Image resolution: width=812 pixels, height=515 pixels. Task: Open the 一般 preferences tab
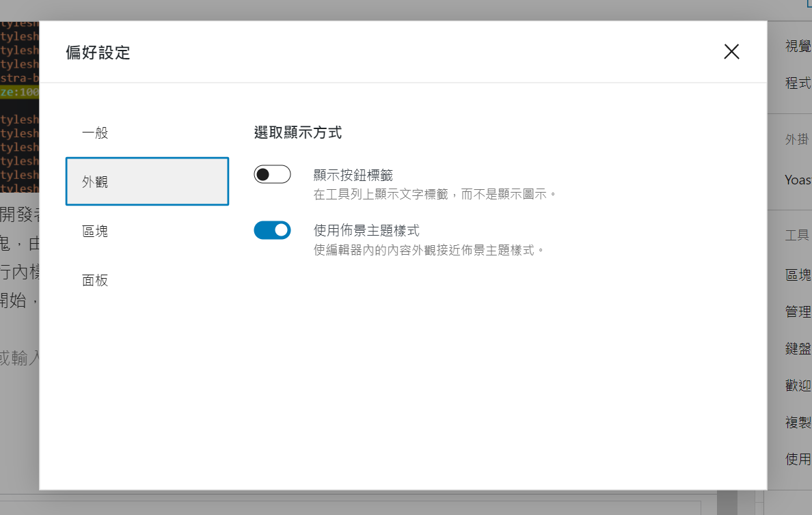[x=147, y=133]
